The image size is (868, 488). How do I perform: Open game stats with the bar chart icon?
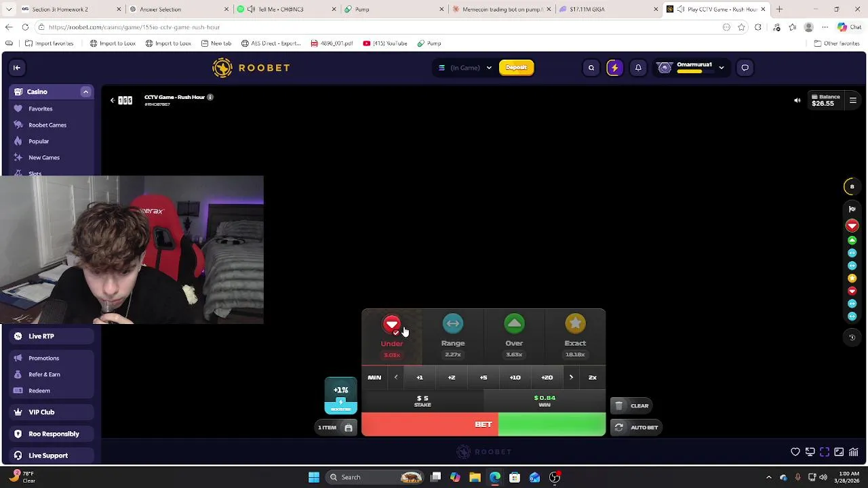854,452
